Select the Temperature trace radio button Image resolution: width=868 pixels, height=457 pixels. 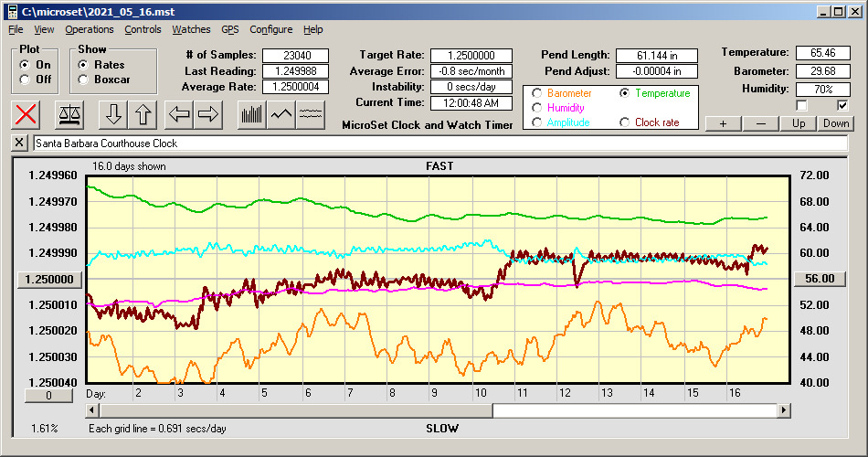pyautogui.click(x=624, y=93)
